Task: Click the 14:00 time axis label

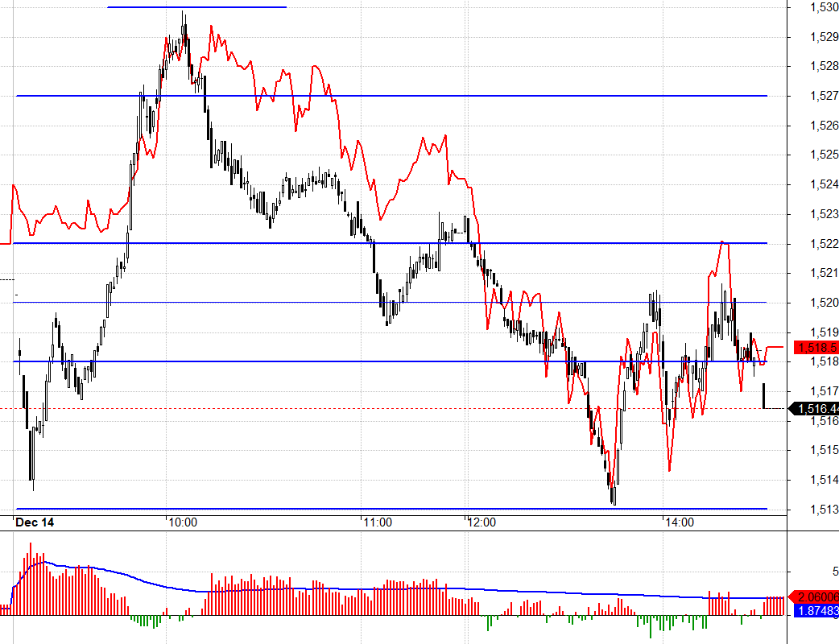Action: pyautogui.click(x=680, y=522)
